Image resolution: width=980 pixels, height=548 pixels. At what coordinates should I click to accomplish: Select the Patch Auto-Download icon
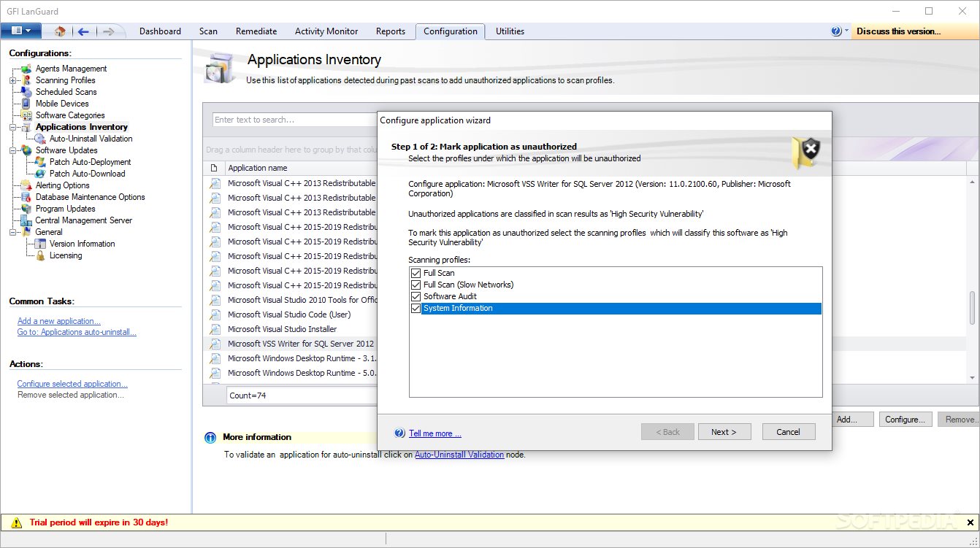(x=40, y=174)
